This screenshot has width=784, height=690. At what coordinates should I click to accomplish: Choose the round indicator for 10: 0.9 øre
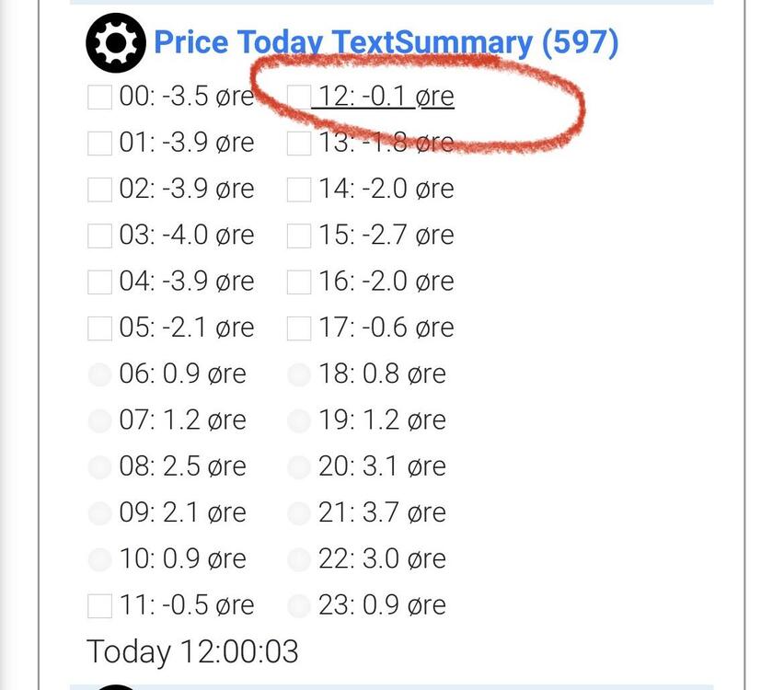[99, 558]
